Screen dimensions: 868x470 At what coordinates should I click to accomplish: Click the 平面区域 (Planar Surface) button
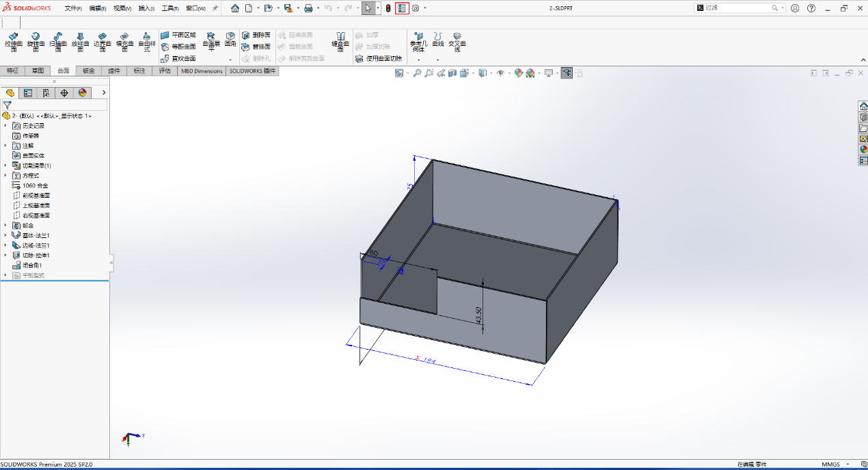click(x=179, y=35)
